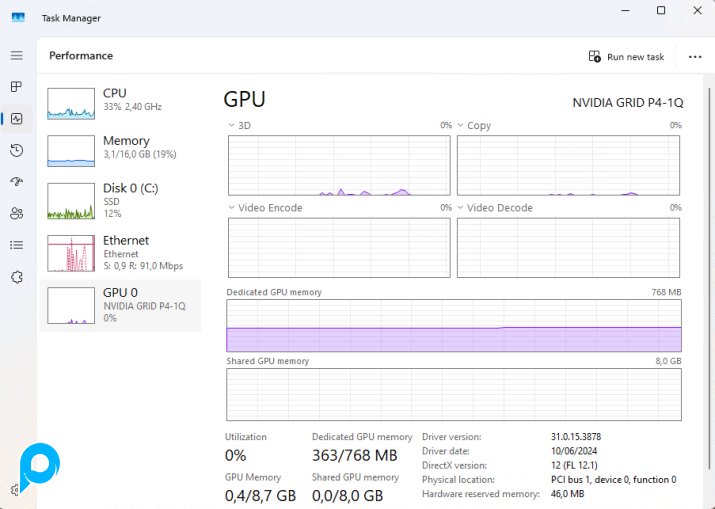
Task: Open the three-dot more options menu
Action: (x=695, y=57)
